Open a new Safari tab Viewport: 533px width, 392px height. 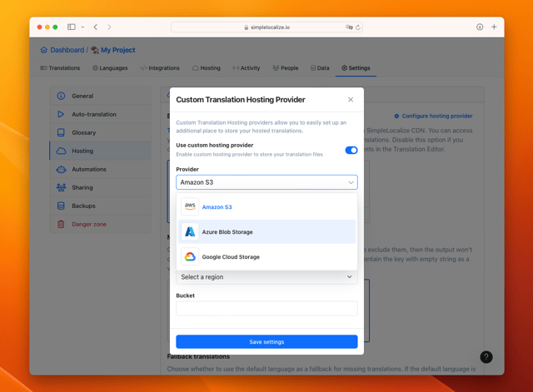[x=494, y=27]
